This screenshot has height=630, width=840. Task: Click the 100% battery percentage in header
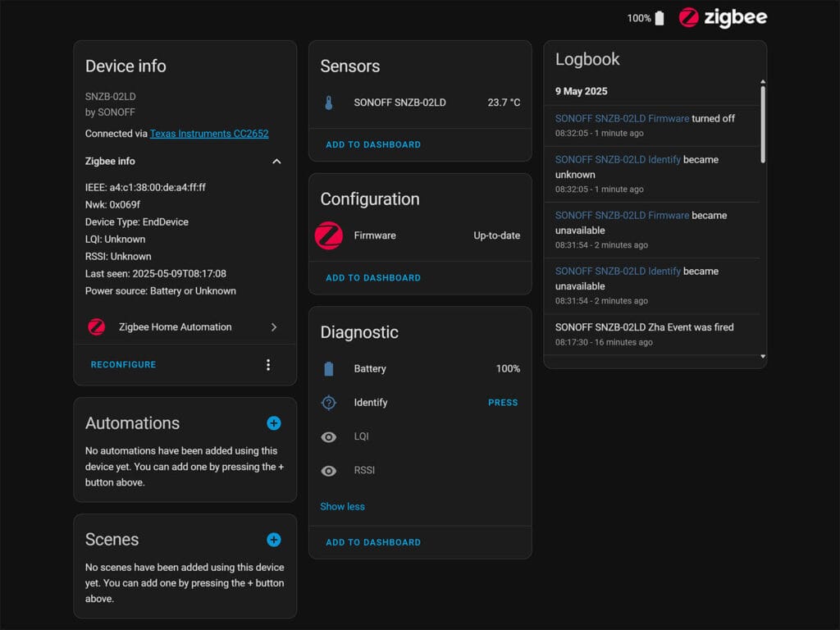pos(639,18)
